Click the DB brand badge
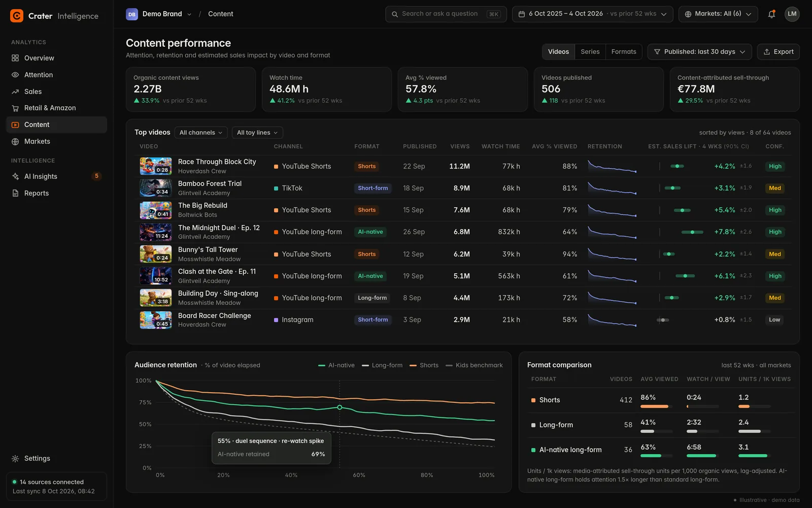 pyautogui.click(x=132, y=14)
